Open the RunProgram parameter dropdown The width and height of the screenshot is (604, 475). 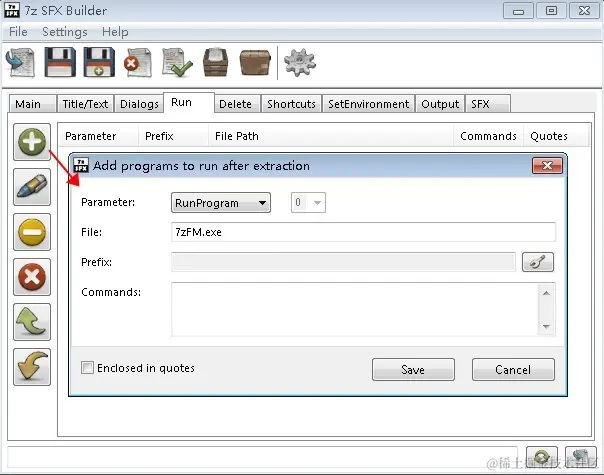[x=221, y=203]
